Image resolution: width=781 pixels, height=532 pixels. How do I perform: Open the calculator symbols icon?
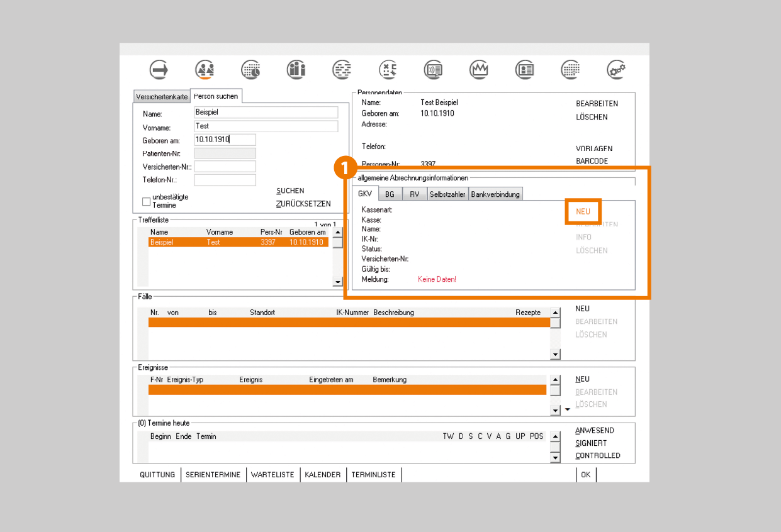click(388, 70)
